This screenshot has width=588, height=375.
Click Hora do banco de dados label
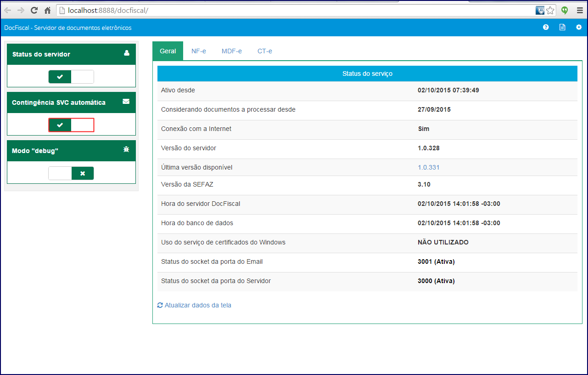tap(197, 223)
